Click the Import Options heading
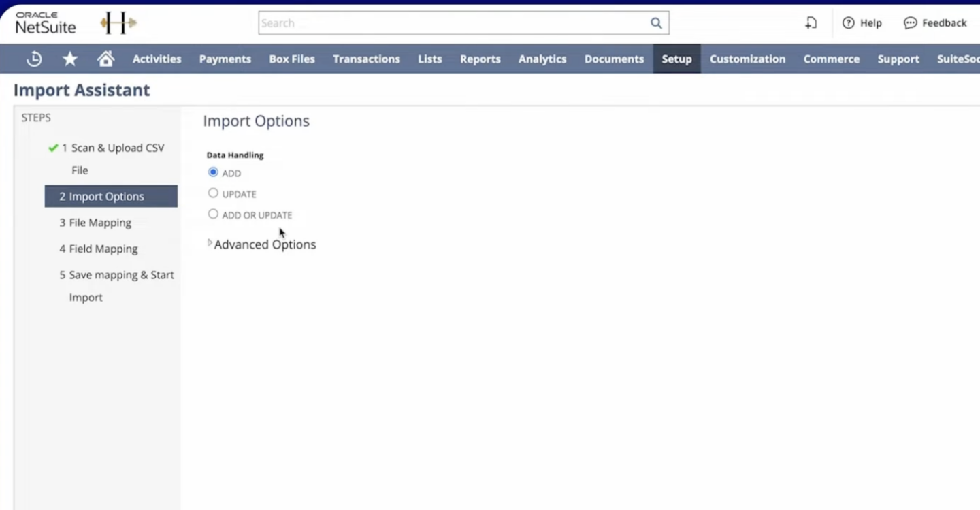 click(256, 121)
